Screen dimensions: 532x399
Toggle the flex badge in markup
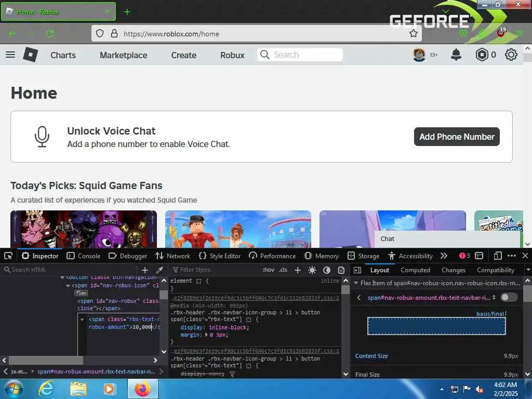click(82, 293)
